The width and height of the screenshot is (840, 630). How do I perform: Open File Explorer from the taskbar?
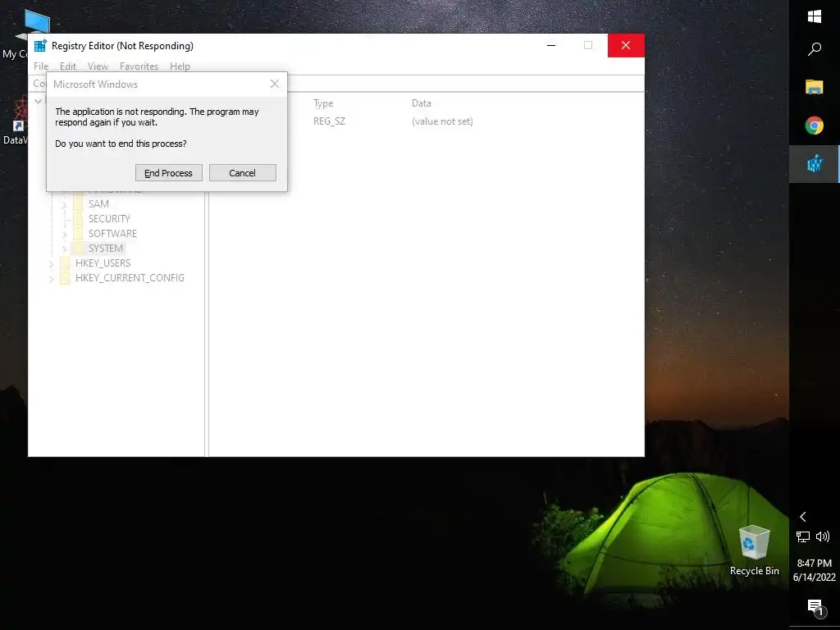tap(815, 87)
